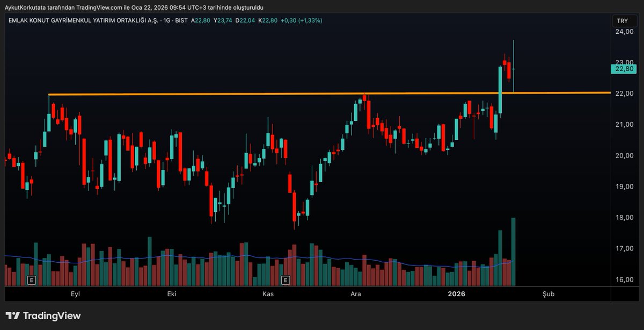Click the Eyl month label on time axis
This screenshot has height=330, width=644.
coord(76,294)
